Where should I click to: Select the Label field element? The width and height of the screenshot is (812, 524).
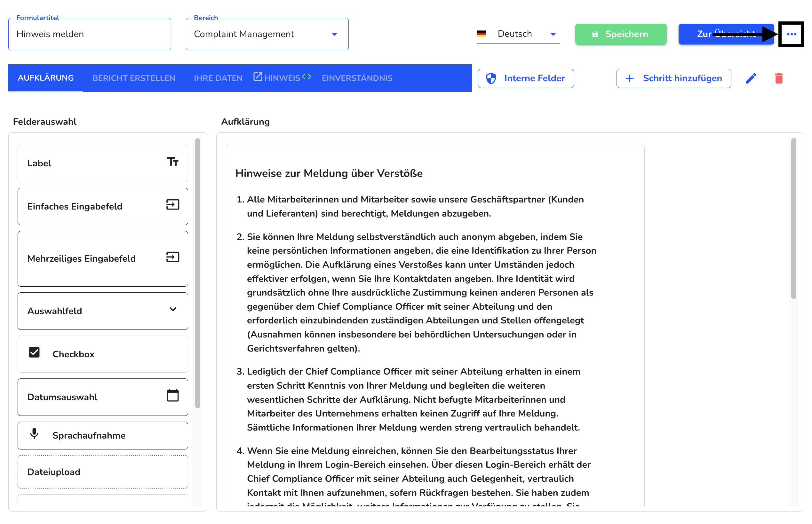102,163
